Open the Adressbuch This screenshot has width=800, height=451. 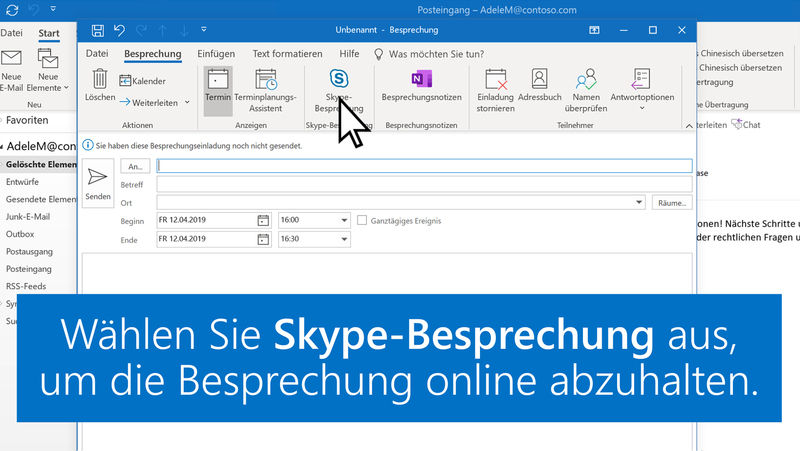tap(539, 80)
